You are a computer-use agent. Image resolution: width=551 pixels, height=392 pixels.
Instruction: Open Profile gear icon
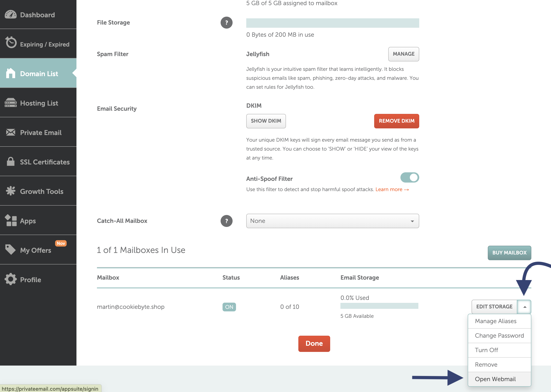click(11, 279)
